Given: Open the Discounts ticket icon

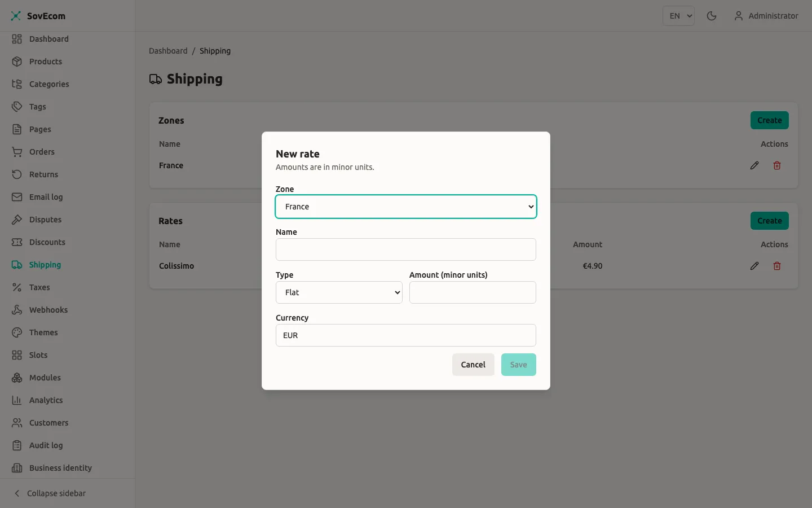Looking at the screenshot, I should coord(17,242).
